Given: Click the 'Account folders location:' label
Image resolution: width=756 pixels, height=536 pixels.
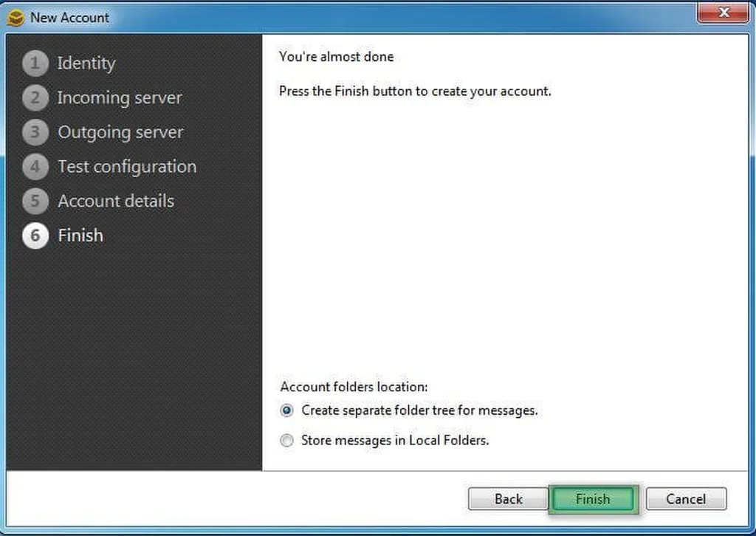Looking at the screenshot, I should [354, 387].
